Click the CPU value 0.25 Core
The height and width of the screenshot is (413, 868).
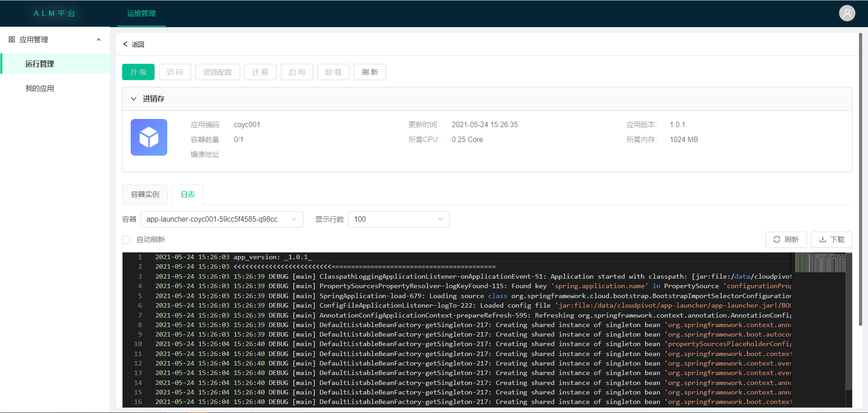coord(467,139)
